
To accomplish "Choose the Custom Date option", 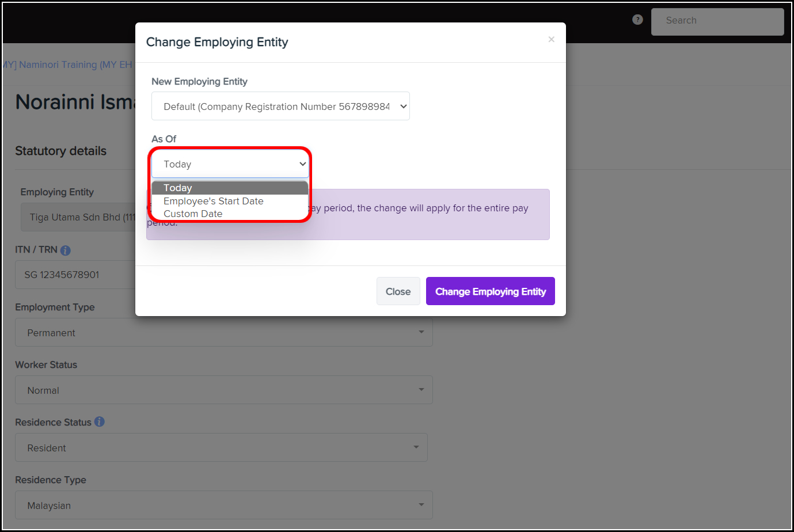I will 193,214.
